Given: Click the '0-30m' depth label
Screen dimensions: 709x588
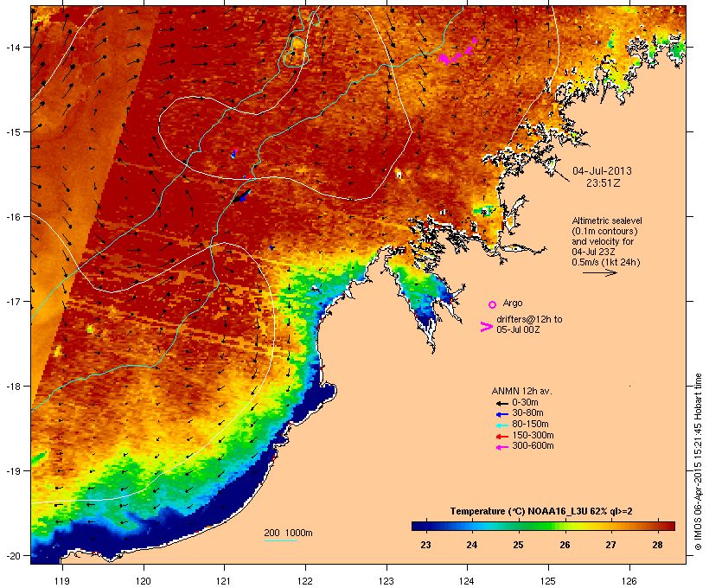Looking at the screenshot, I should [525, 403].
